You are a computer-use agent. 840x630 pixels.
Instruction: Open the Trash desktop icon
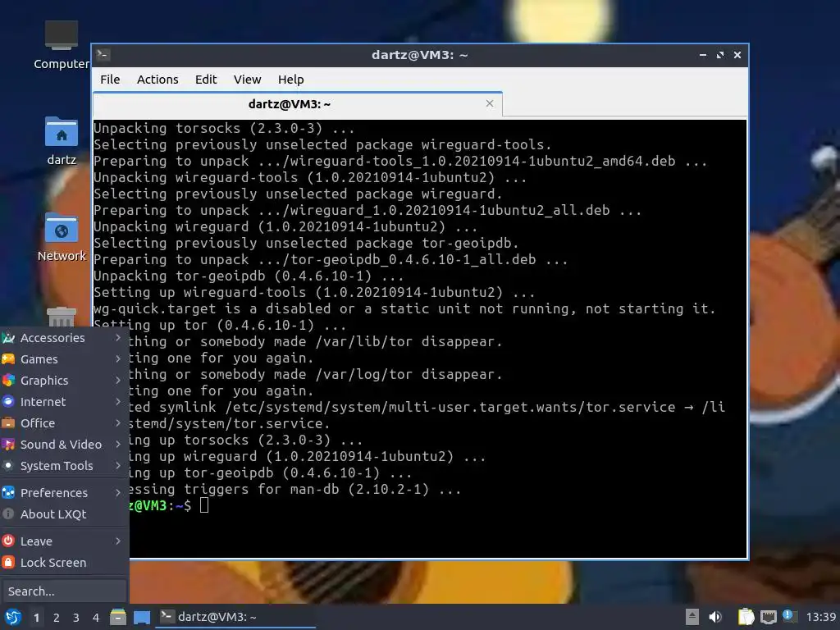click(61, 316)
